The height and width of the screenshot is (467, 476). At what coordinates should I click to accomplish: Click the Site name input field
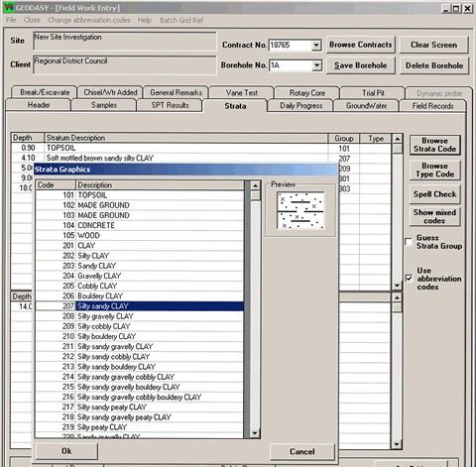125,41
